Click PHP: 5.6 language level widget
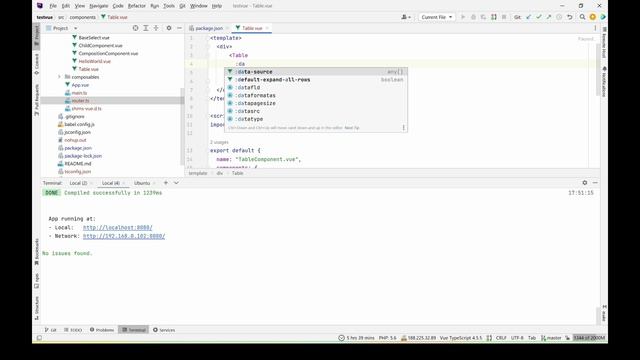 point(387,338)
